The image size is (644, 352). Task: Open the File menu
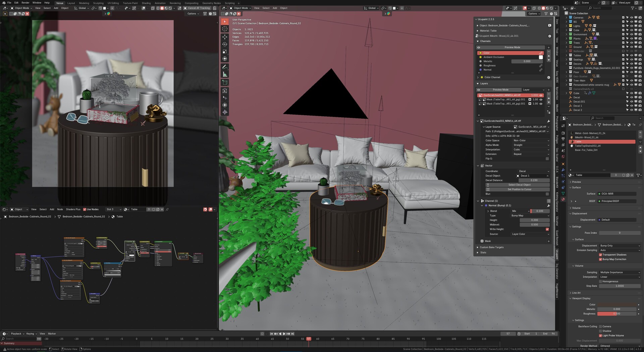point(9,3)
